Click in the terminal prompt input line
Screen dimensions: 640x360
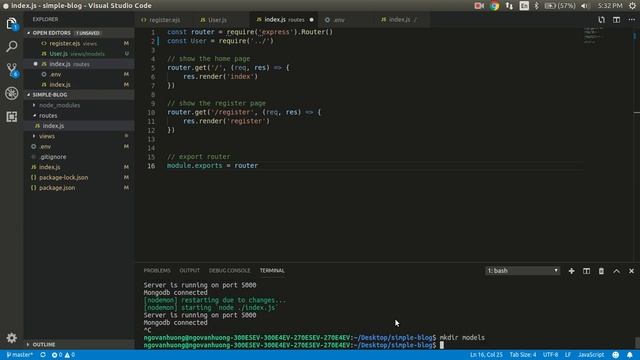coord(442,345)
